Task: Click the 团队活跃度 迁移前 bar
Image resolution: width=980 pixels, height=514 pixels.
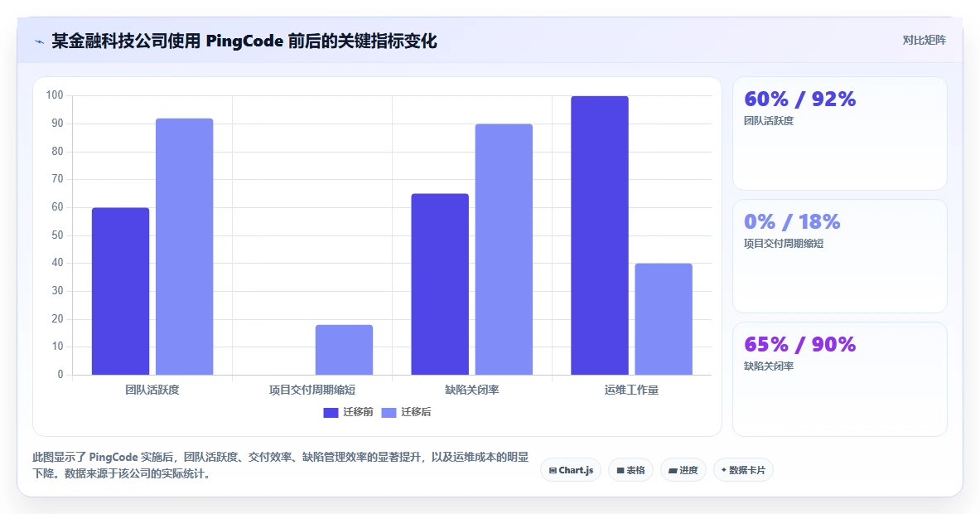Action: (121, 291)
